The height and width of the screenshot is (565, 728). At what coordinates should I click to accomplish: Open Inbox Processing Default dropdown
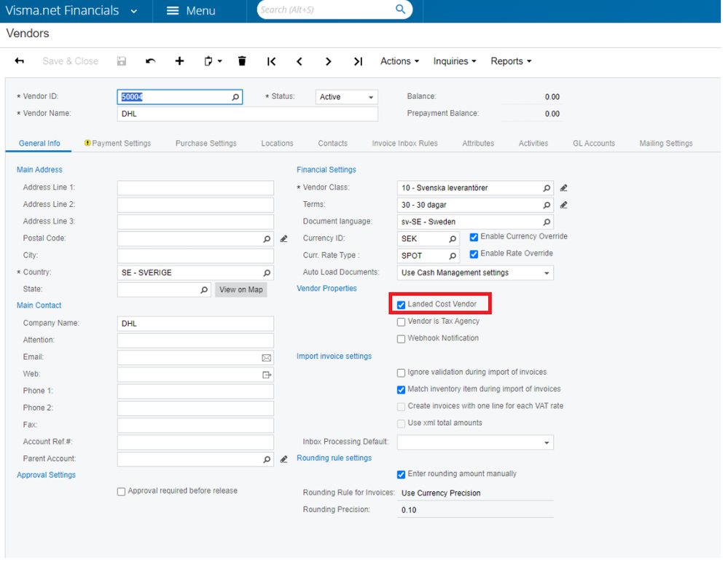475,443
